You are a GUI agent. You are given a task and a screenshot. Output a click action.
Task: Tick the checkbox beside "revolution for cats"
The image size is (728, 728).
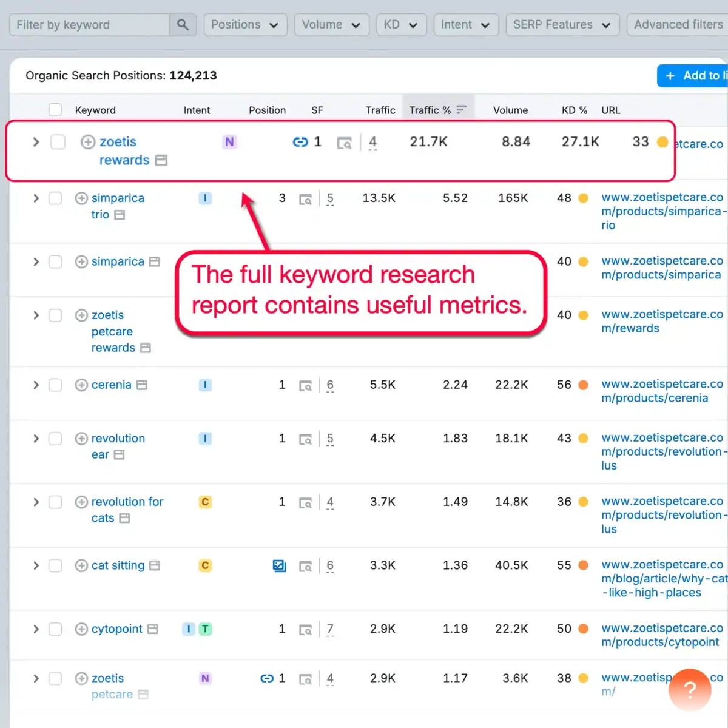(x=55, y=502)
